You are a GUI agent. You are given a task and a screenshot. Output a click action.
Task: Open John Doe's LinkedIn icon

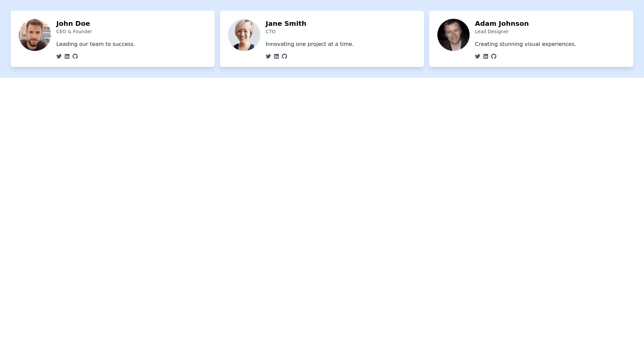(67, 56)
